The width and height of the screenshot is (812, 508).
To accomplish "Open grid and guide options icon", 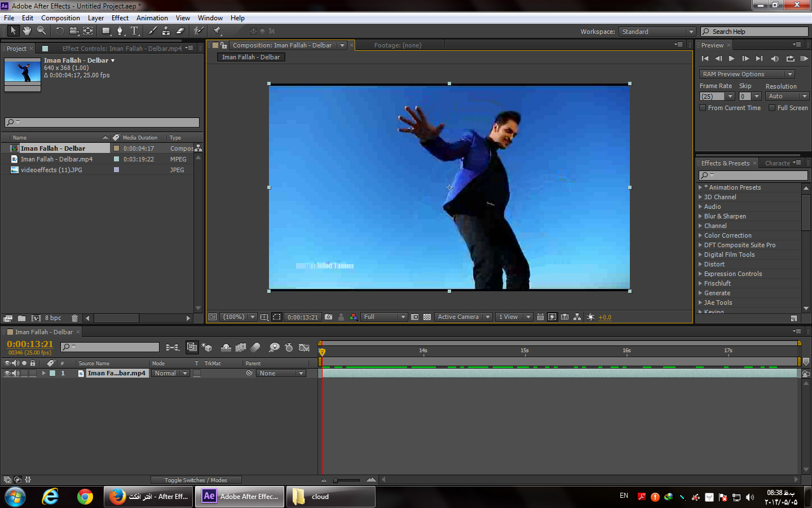I will (264, 317).
